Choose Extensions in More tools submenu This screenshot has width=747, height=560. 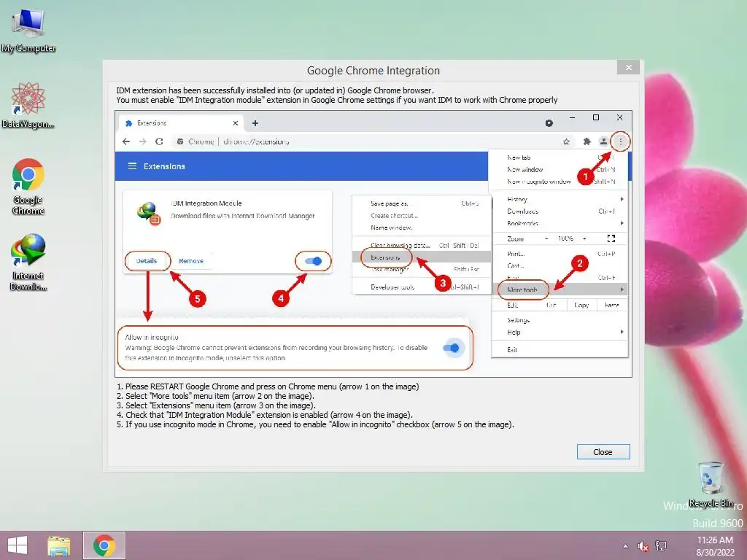coord(422,257)
